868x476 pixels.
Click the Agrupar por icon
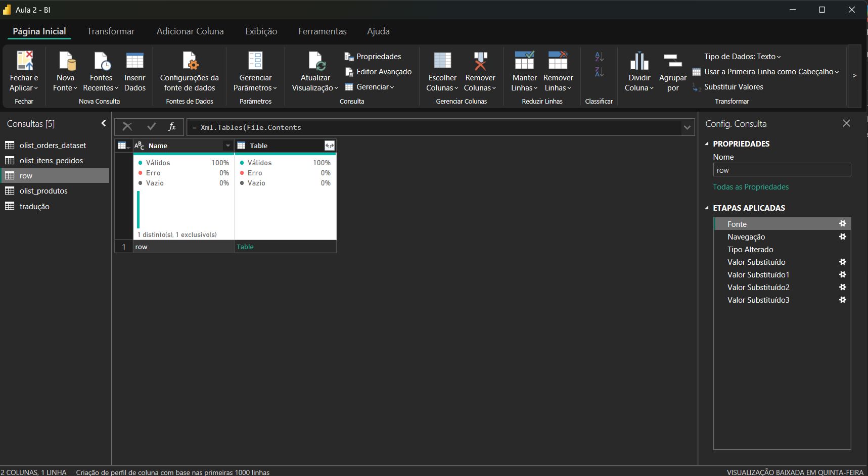point(673,61)
